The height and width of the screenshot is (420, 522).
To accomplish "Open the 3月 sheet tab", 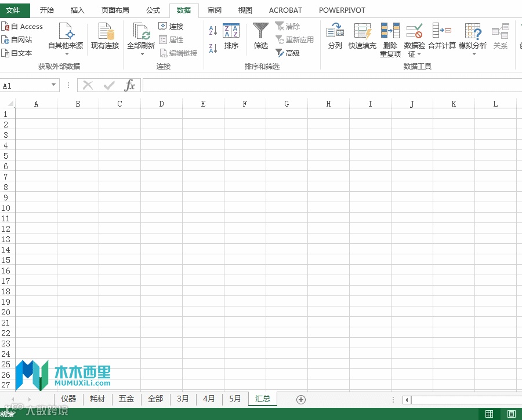I will coord(183,399).
